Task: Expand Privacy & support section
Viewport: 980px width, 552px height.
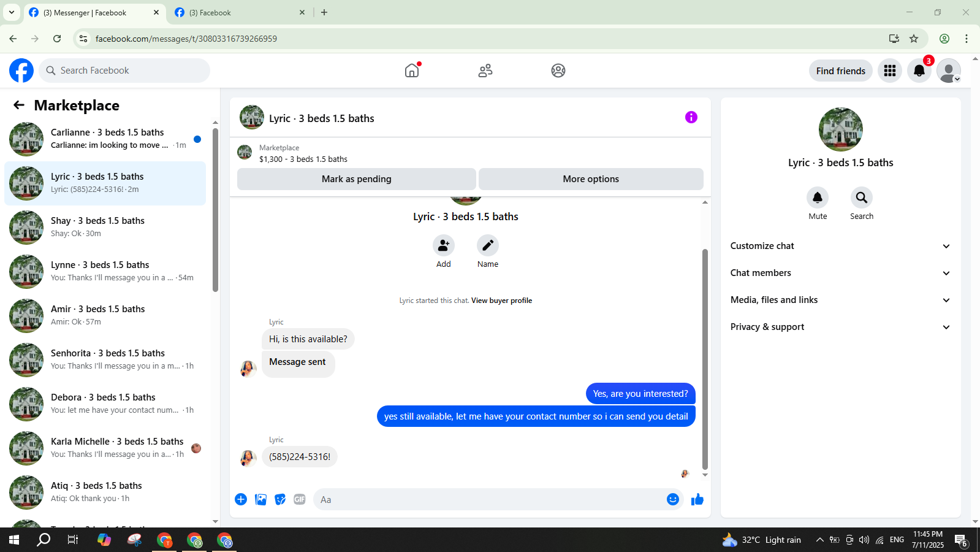Action: [841, 327]
